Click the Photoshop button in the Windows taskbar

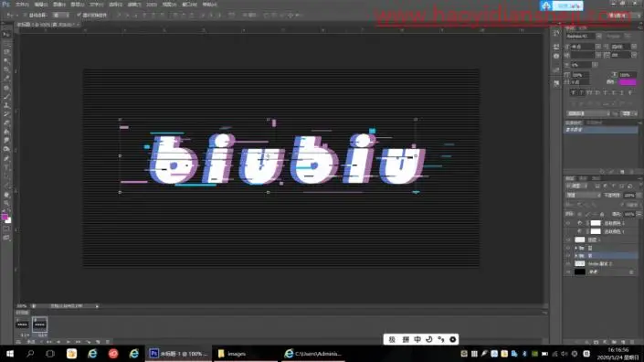(178, 354)
